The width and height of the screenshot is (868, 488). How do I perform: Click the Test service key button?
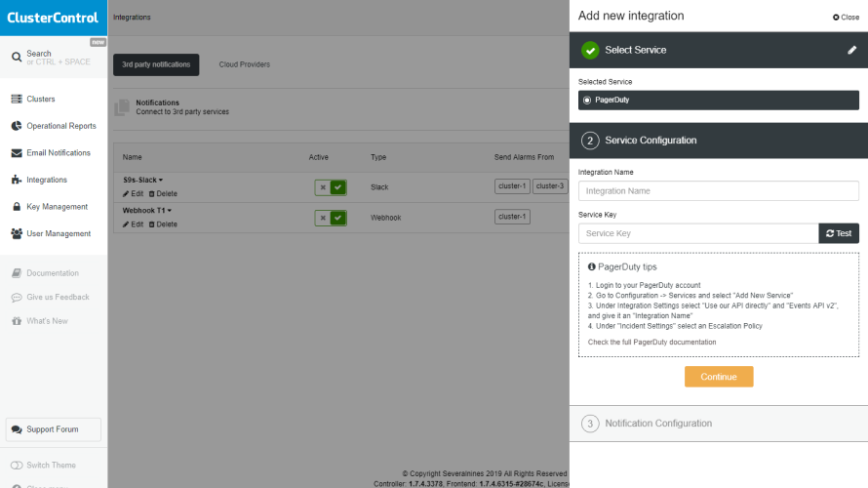coord(839,233)
